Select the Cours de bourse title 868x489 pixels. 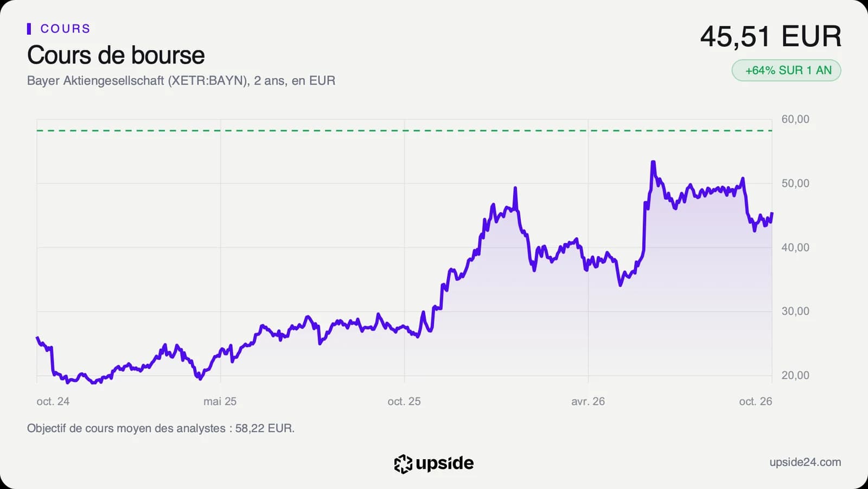(116, 55)
